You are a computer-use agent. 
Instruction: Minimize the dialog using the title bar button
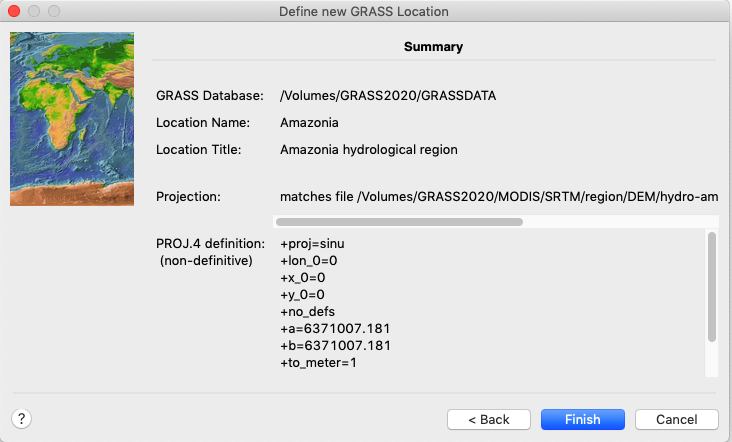(x=34, y=11)
